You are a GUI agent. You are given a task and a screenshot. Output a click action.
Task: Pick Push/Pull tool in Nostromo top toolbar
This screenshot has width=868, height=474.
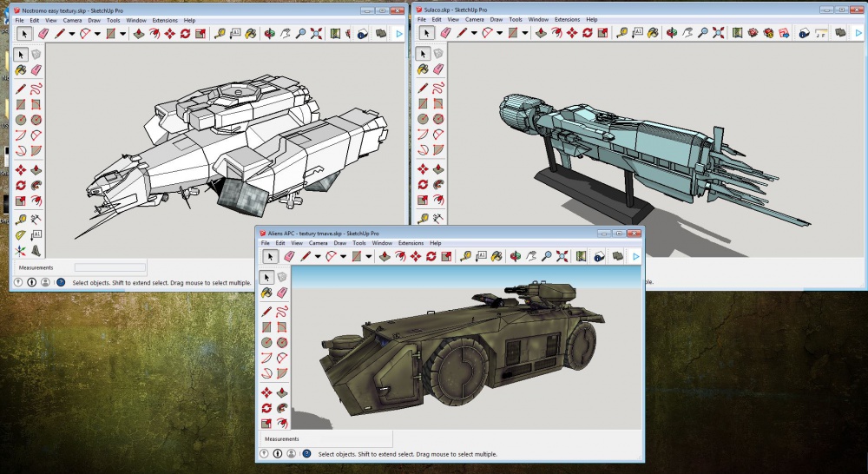coord(139,34)
